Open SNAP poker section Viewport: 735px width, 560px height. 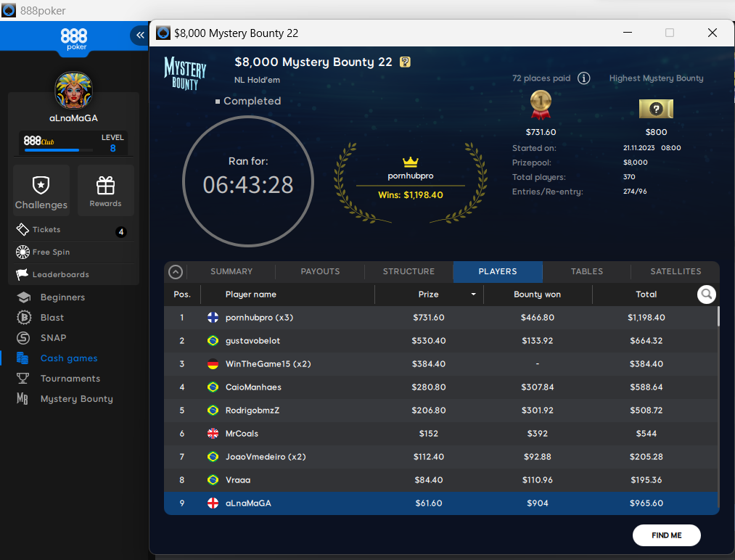pyautogui.click(x=41, y=338)
